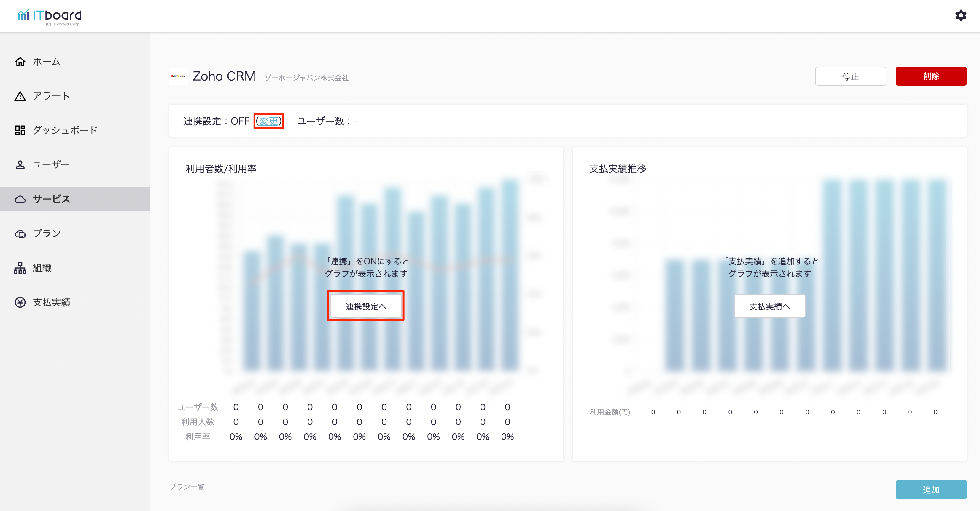Click the plan cloud-list icon
This screenshot has width=980, height=511.
(x=20, y=234)
